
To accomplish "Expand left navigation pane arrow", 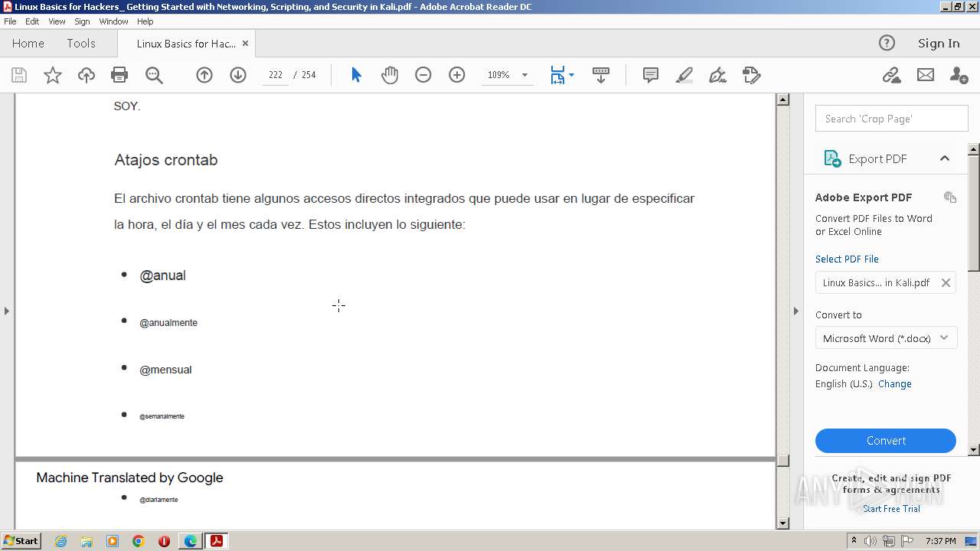I will [x=7, y=311].
